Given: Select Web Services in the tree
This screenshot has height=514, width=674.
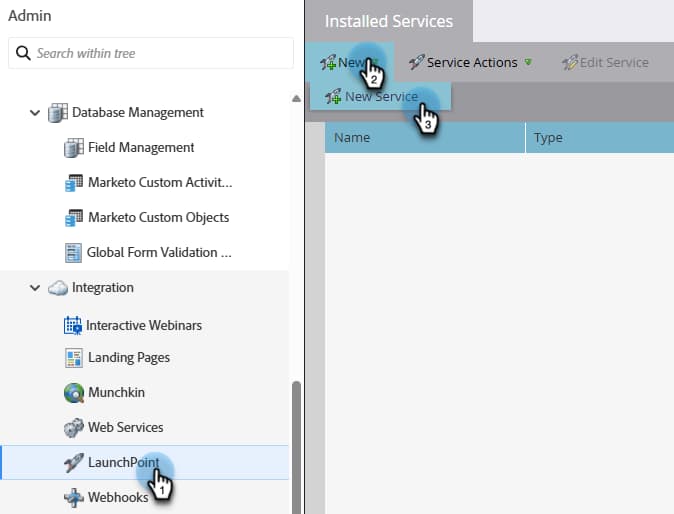Looking at the screenshot, I should [126, 427].
